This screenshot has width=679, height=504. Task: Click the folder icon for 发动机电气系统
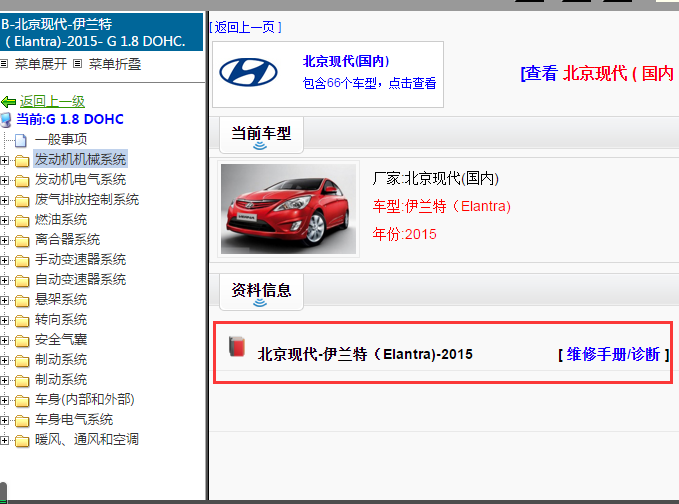[x=22, y=181]
